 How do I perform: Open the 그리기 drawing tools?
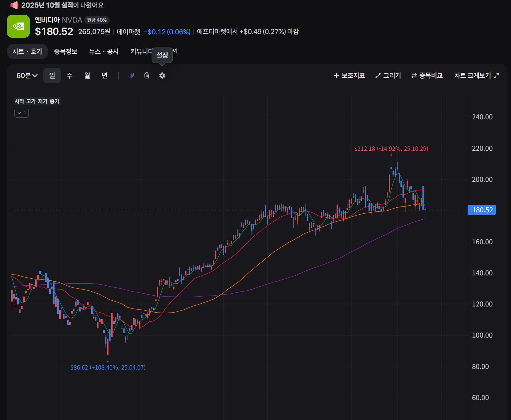pos(388,76)
